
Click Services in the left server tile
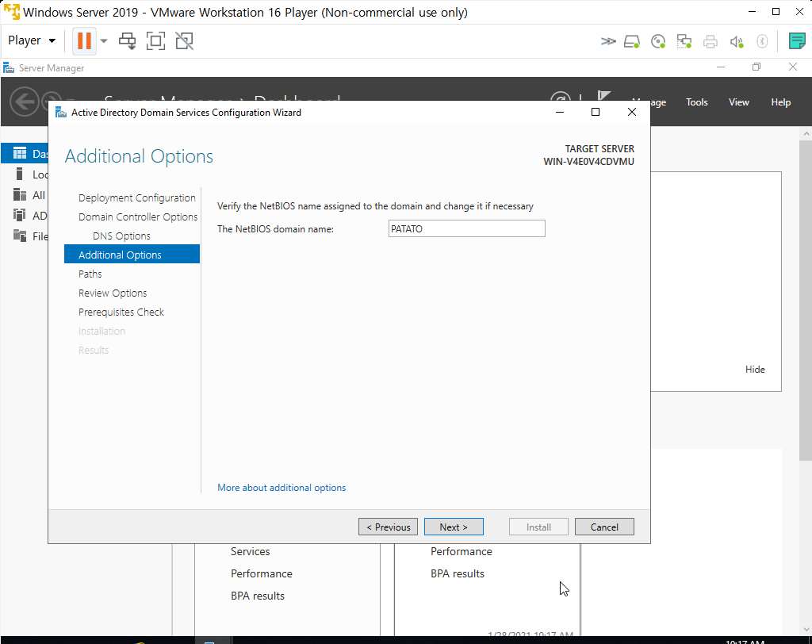tap(250, 551)
